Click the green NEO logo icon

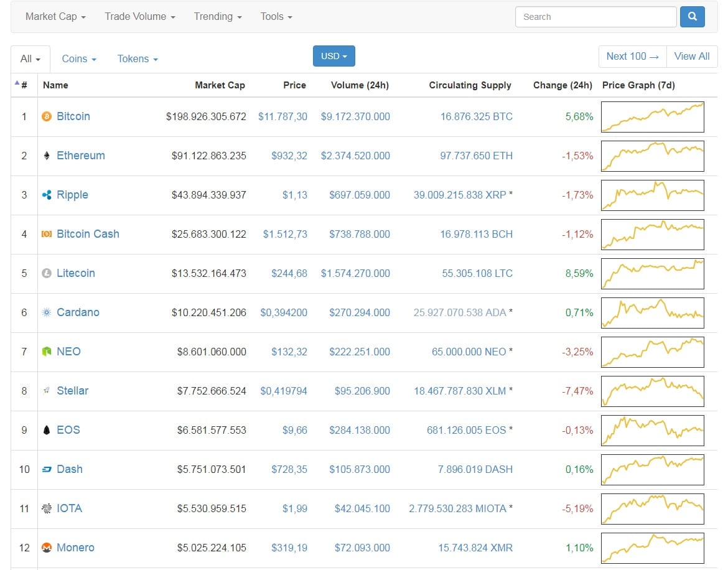47,352
